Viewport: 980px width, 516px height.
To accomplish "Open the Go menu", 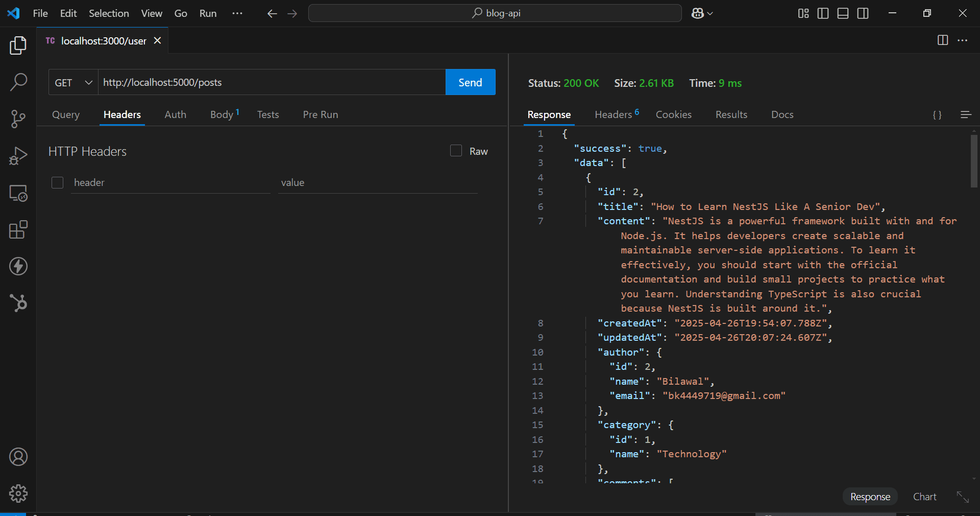I will coord(181,13).
